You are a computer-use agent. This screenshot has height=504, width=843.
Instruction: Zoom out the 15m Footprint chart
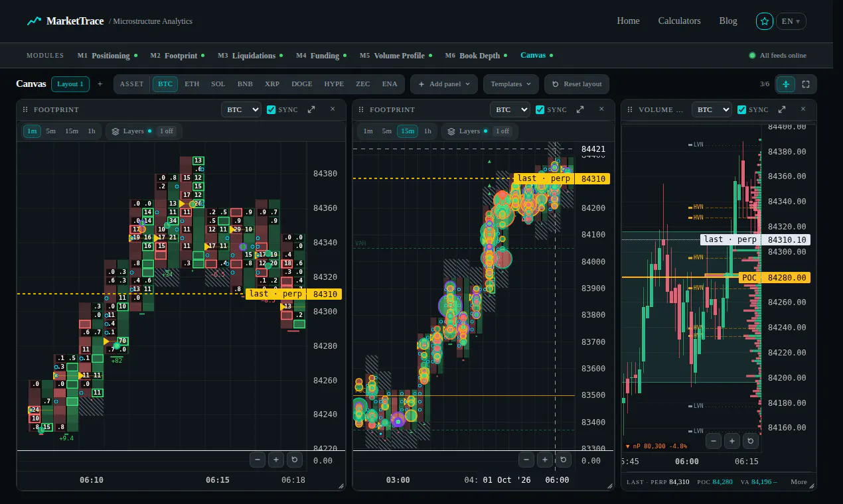tap(526, 459)
